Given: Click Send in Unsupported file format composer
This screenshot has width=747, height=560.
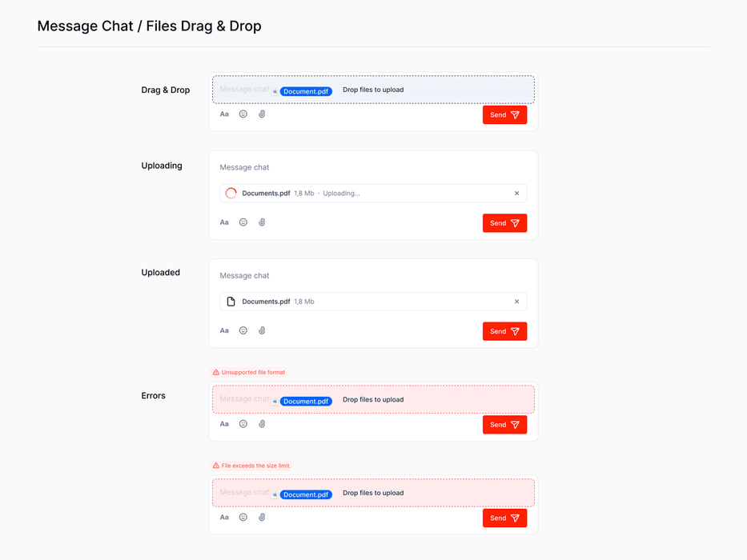Looking at the screenshot, I should pos(504,425).
